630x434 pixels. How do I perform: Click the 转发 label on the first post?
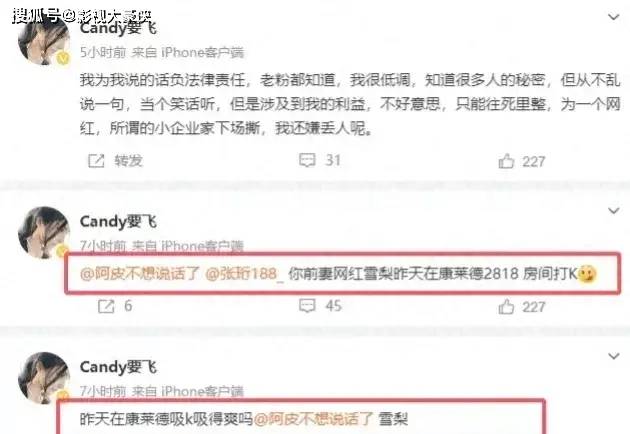129,161
